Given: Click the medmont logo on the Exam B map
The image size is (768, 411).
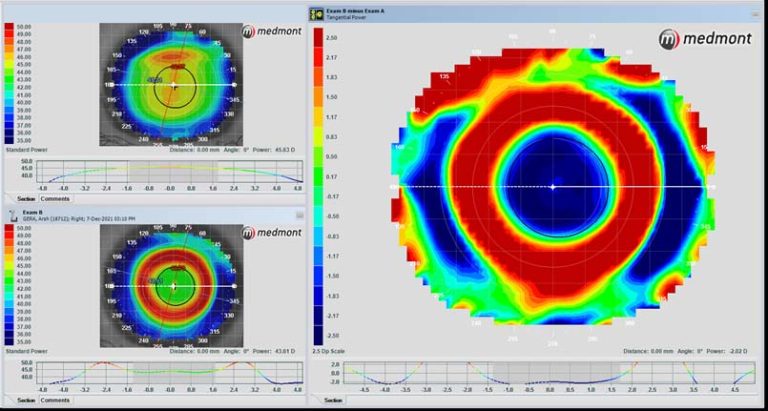Looking at the screenshot, I should coord(272,233).
